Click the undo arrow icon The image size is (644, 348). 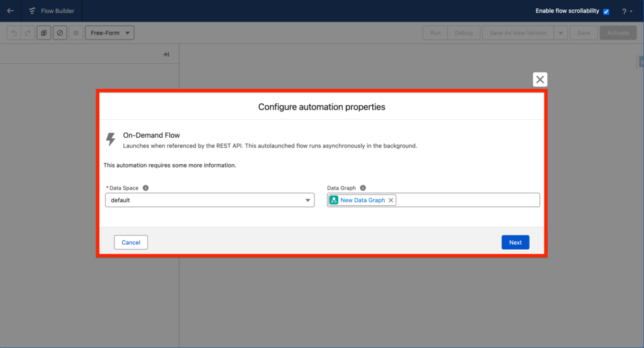pos(13,33)
